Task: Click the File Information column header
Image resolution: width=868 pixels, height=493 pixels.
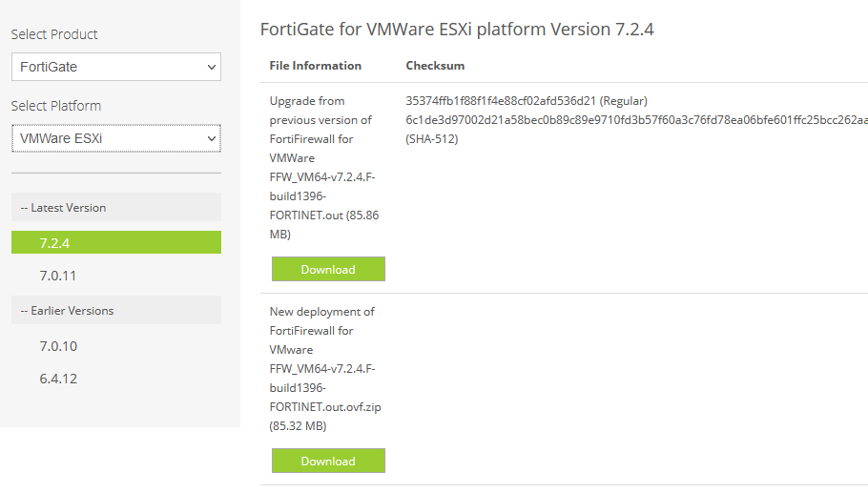Action: (315, 66)
